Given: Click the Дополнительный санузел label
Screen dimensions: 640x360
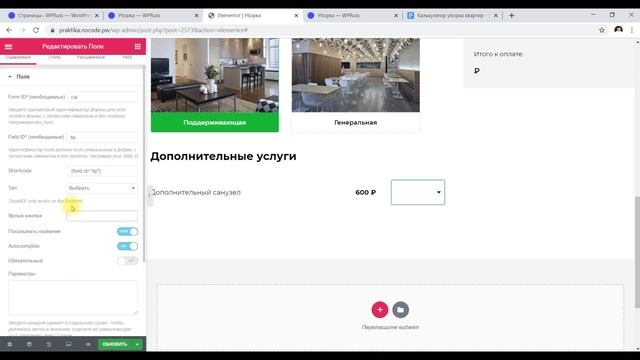Looking at the screenshot, I should (x=196, y=192).
